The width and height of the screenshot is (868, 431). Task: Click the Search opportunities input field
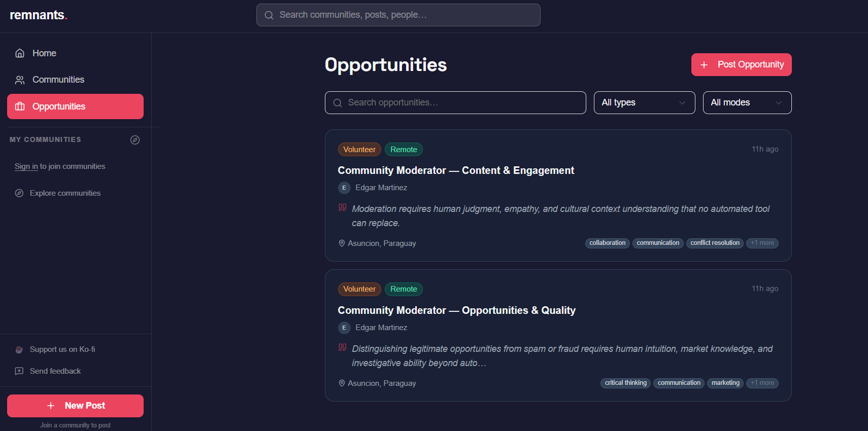pyautogui.click(x=455, y=102)
